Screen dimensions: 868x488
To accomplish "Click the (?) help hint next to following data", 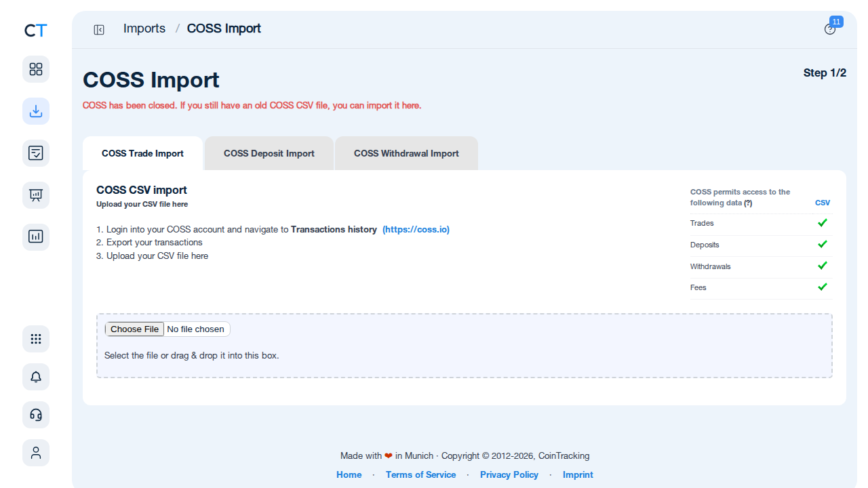I will (748, 203).
